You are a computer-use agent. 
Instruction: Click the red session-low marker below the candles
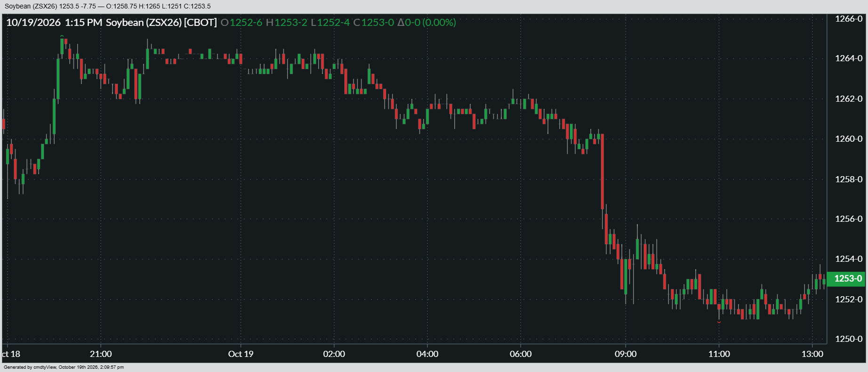[x=719, y=322]
